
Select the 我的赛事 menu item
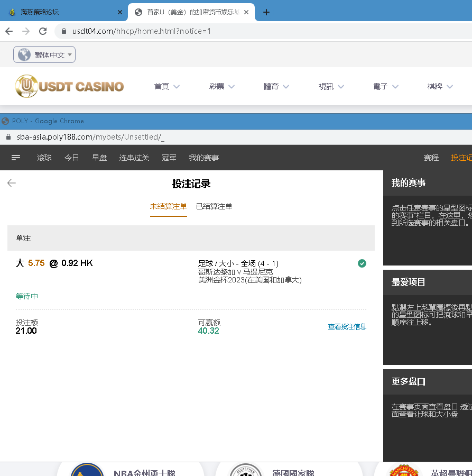tap(204, 158)
